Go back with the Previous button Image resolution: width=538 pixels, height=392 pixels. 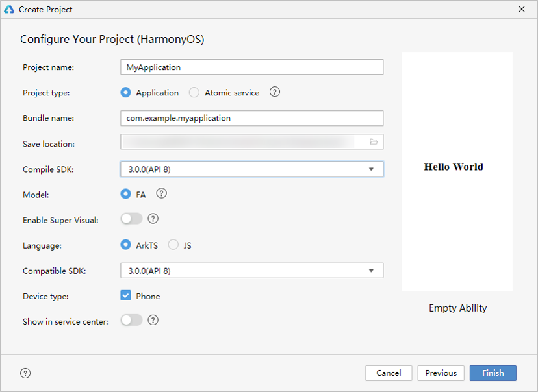441,373
